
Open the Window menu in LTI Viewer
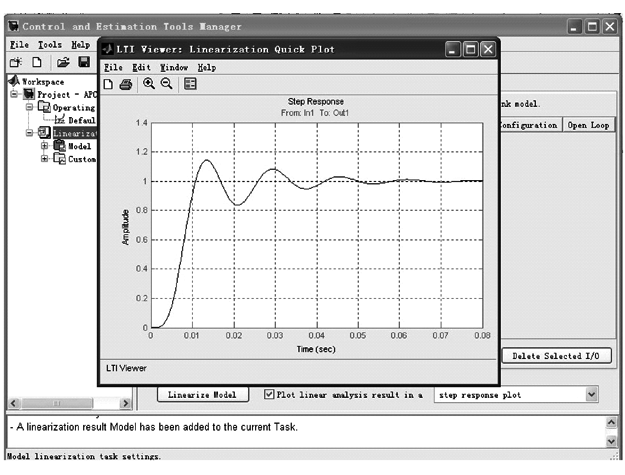coord(173,67)
